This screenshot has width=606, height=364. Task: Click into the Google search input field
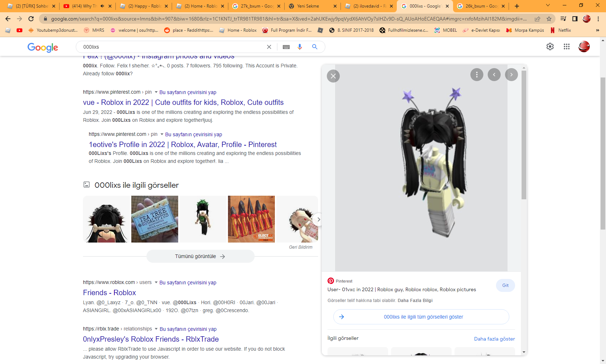pyautogui.click(x=173, y=47)
